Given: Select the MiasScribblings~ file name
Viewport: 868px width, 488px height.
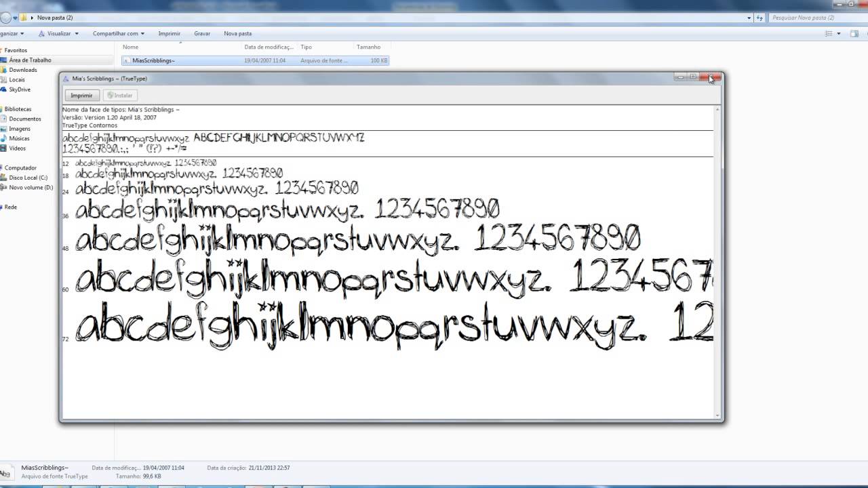Looking at the screenshot, I should pyautogui.click(x=153, y=60).
